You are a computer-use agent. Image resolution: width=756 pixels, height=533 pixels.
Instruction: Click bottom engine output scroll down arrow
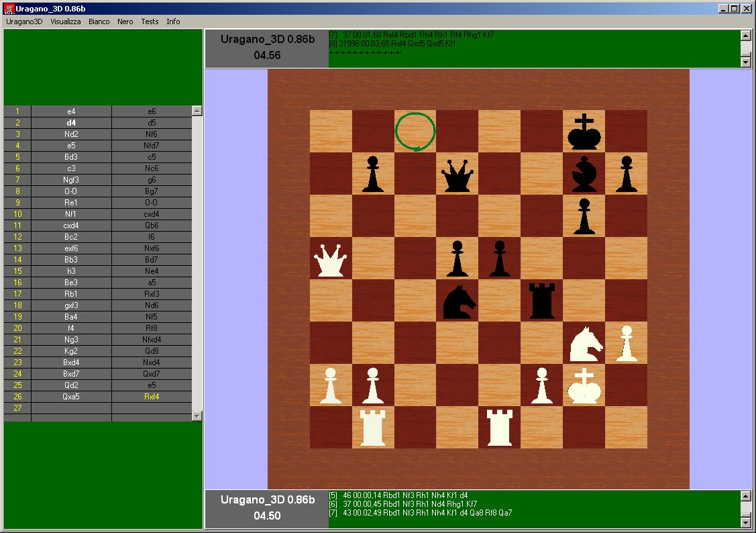[745, 522]
